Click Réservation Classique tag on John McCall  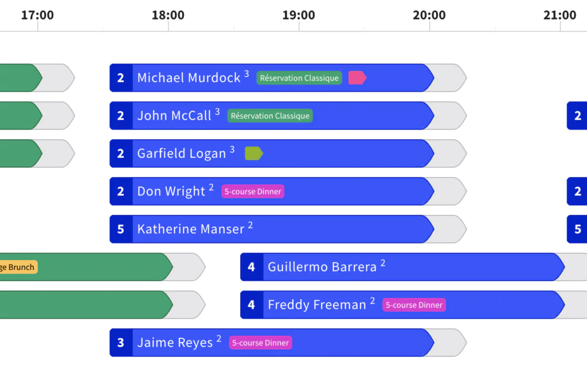click(270, 116)
